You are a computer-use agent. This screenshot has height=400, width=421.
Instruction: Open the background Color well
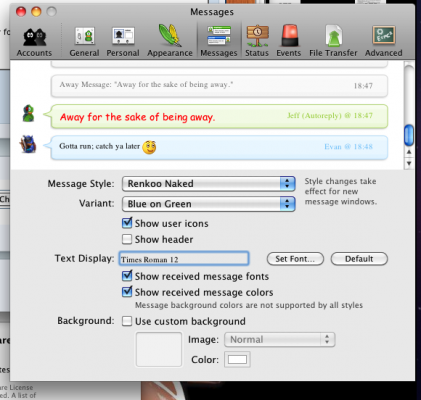point(237,360)
